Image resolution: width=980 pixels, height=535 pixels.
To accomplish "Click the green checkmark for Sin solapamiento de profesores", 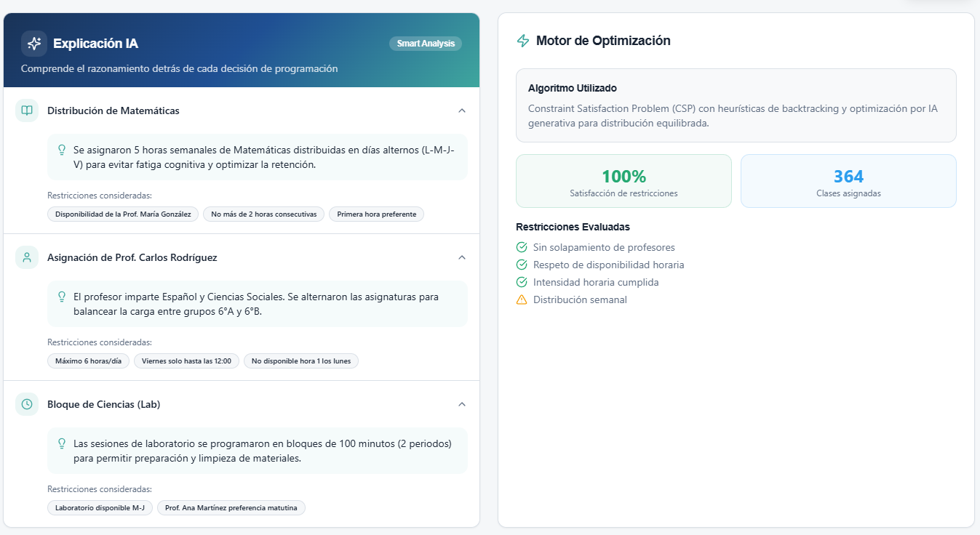I will point(521,247).
